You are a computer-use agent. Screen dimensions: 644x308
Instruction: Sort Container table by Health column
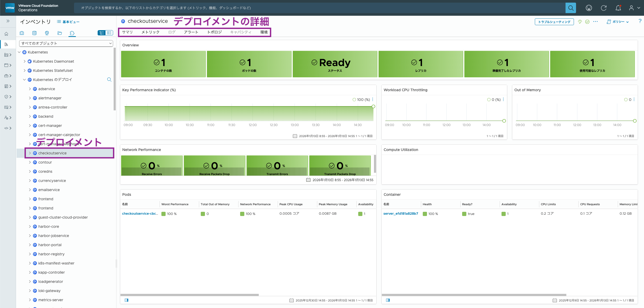click(427, 204)
